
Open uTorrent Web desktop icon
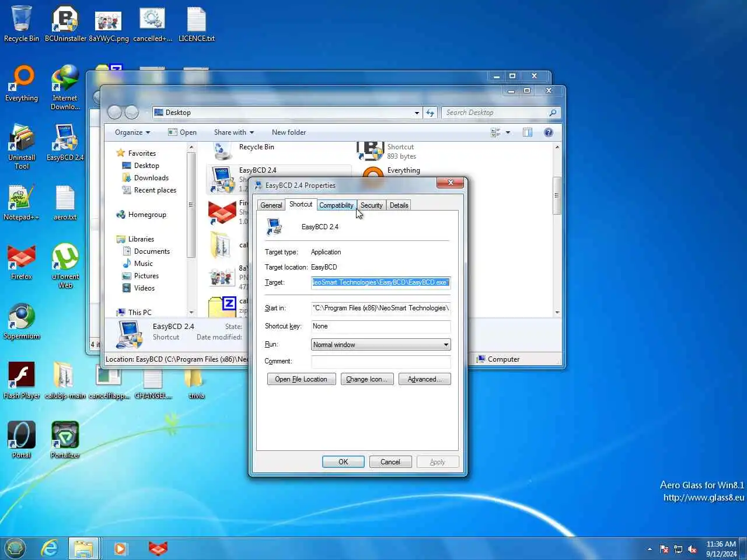[65, 265]
